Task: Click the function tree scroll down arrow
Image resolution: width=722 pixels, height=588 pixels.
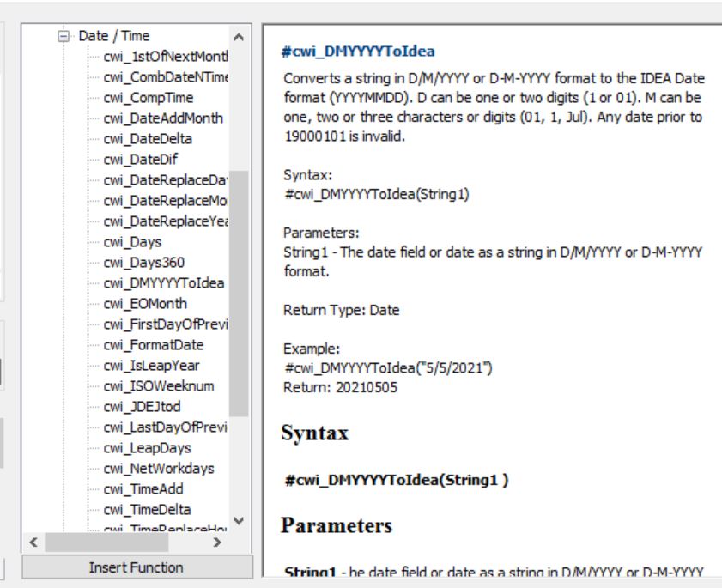Action: (239, 521)
